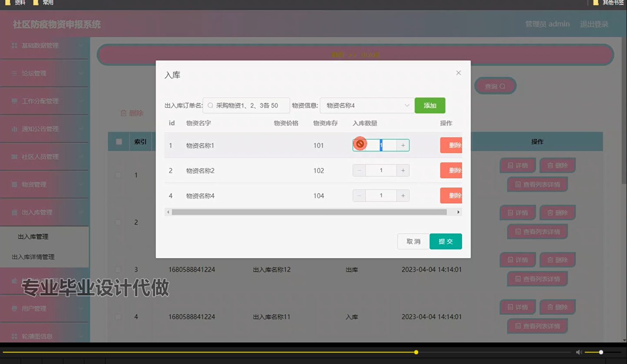The image size is (627, 364).
Task: Click the yellow video progress slider
Action: [x=416, y=352]
